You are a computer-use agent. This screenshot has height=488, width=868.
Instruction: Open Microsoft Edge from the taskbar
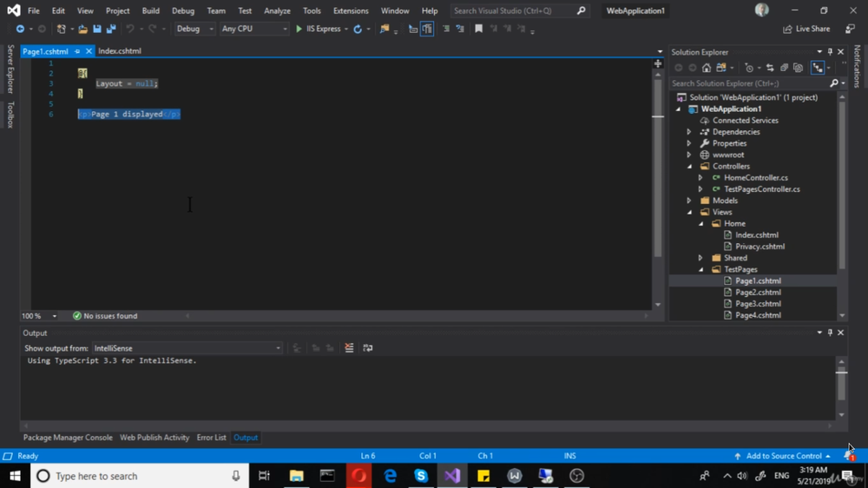(391, 476)
